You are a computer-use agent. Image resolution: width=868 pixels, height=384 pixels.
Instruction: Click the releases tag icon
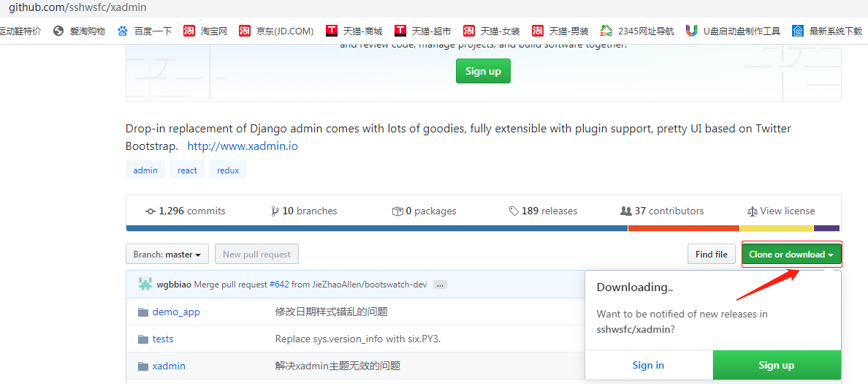pyautogui.click(x=514, y=211)
